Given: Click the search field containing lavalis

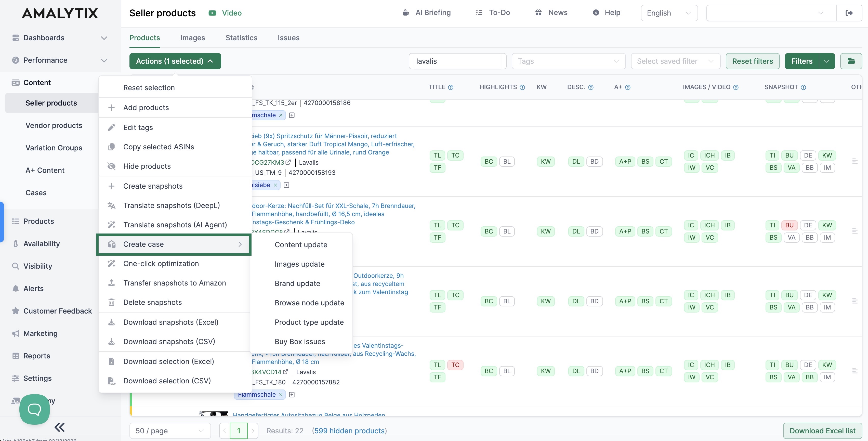Looking at the screenshot, I should point(457,61).
